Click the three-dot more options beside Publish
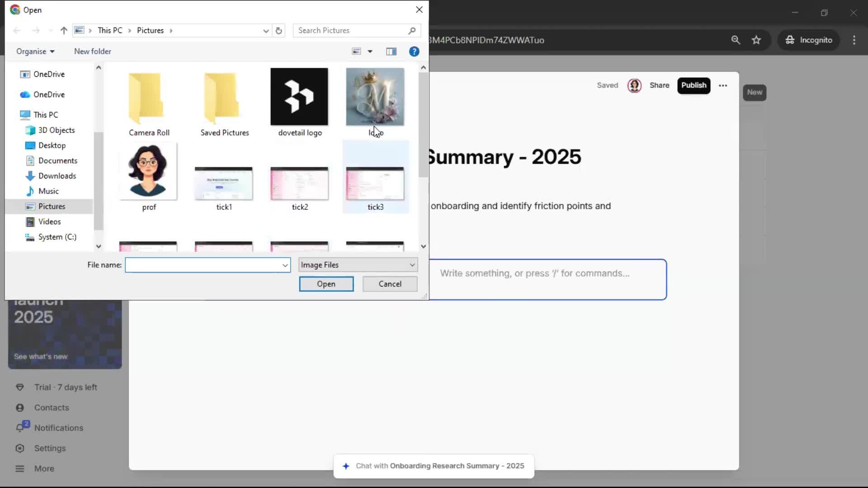This screenshot has height=488, width=868. point(723,85)
